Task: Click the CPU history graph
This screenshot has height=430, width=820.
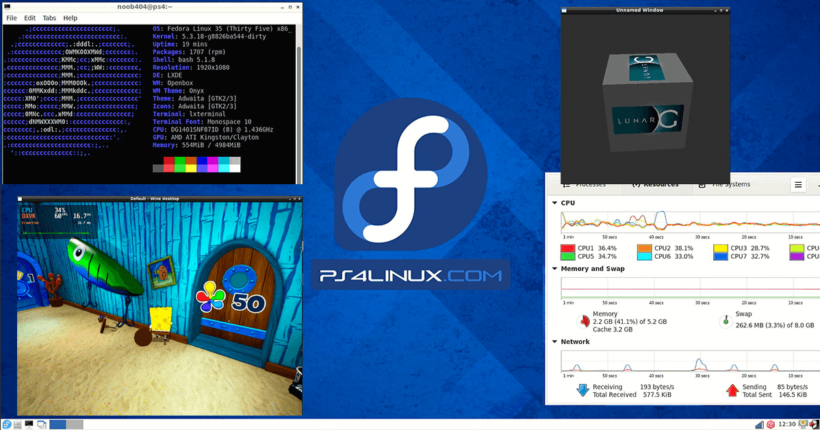Action: 690,222
